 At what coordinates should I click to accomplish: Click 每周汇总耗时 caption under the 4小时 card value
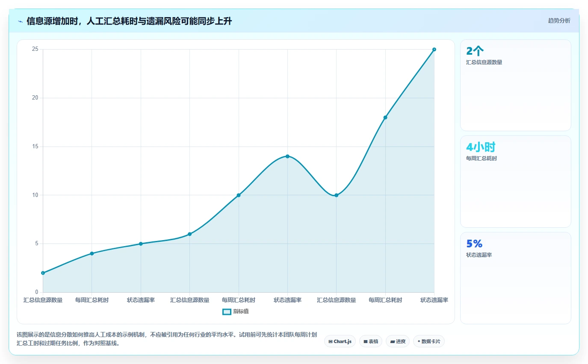482,158
